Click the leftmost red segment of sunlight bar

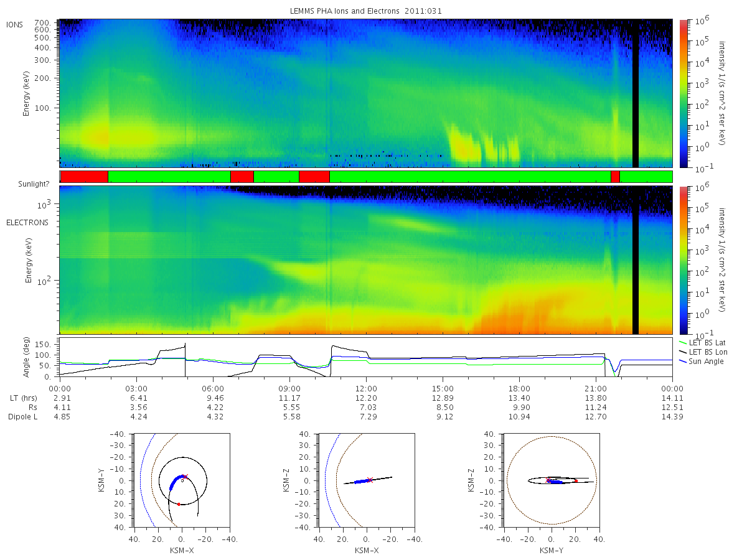click(x=84, y=177)
